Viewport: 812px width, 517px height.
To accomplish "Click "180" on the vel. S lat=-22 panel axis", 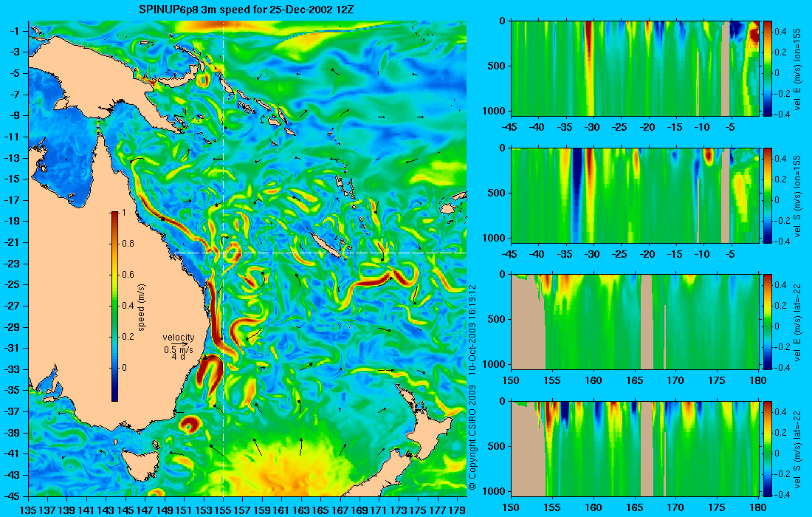I will [759, 507].
